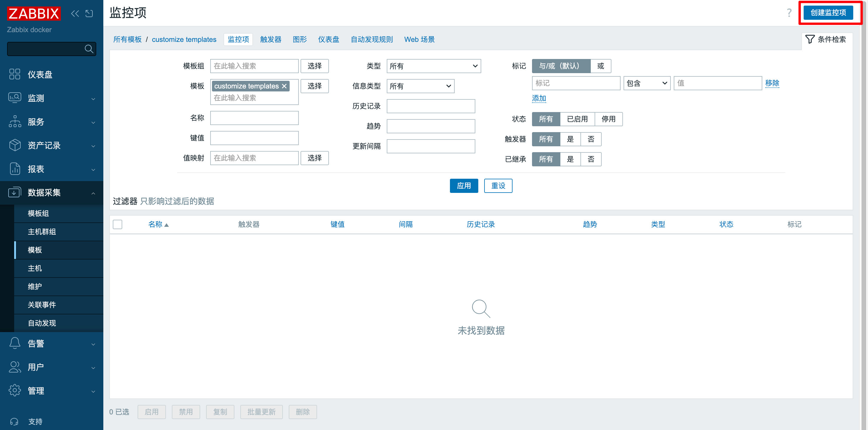Set 触发器 filter to 否
This screenshot has height=430, width=868.
pyautogui.click(x=591, y=139)
